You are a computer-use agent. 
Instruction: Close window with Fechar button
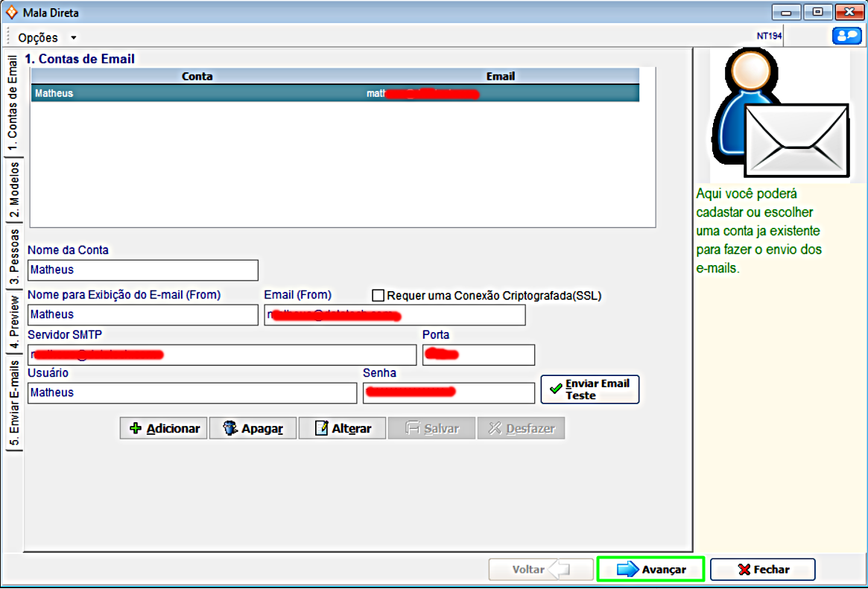coord(763,570)
